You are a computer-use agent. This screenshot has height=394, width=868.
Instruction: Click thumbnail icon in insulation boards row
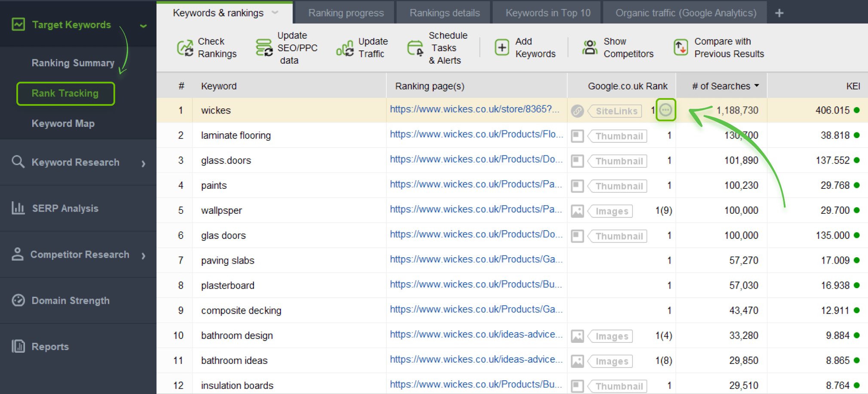point(578,386)
